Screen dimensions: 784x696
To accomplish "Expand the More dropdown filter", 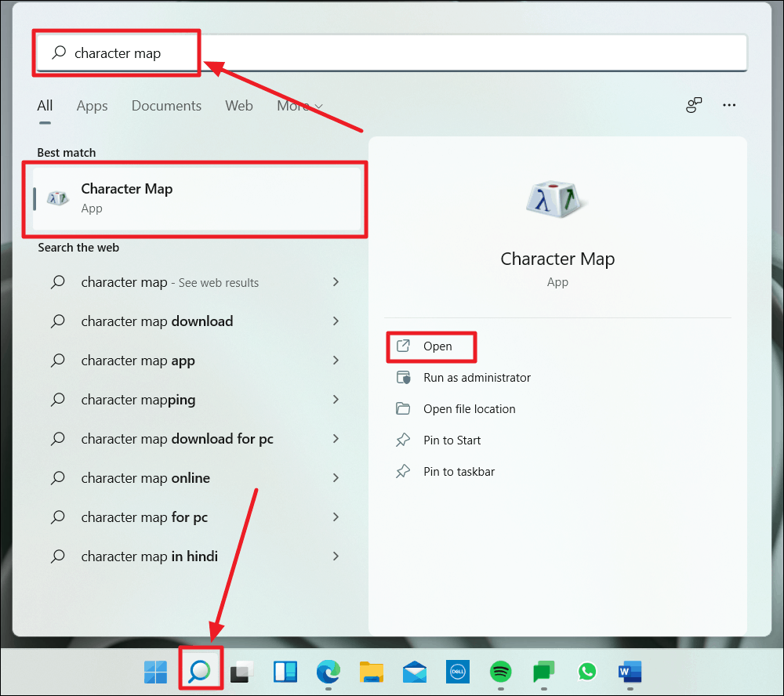I will pyautogui.click(x=299, y=106).
